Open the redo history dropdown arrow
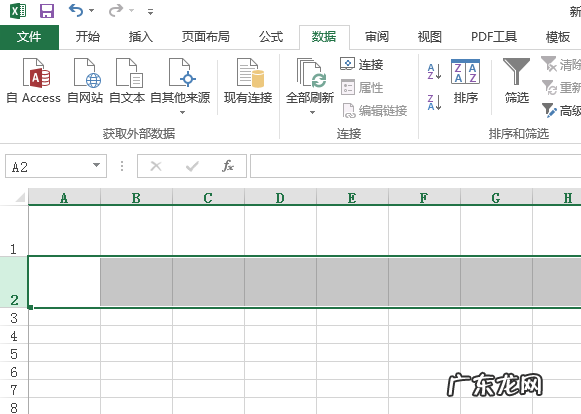Viewport: 581px width, 414px height. pos(131,11)
